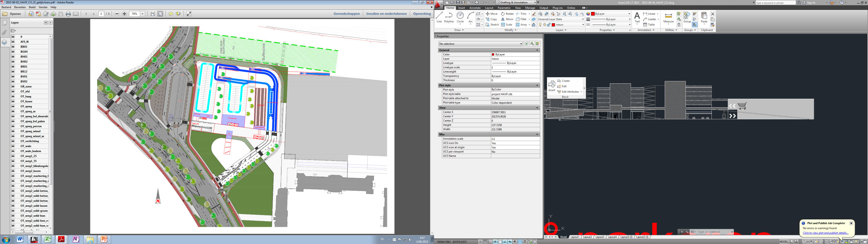Click the sticky note comment icon

[171, 14]
